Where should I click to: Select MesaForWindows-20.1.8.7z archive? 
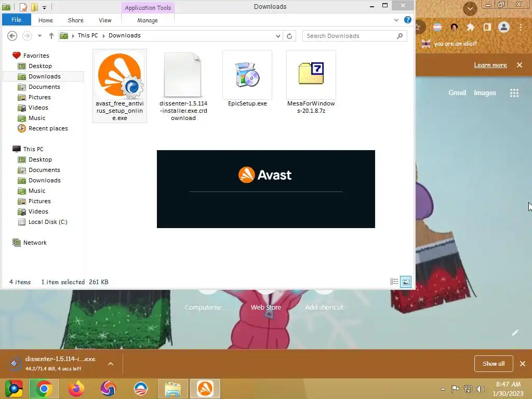coord(311,82)
